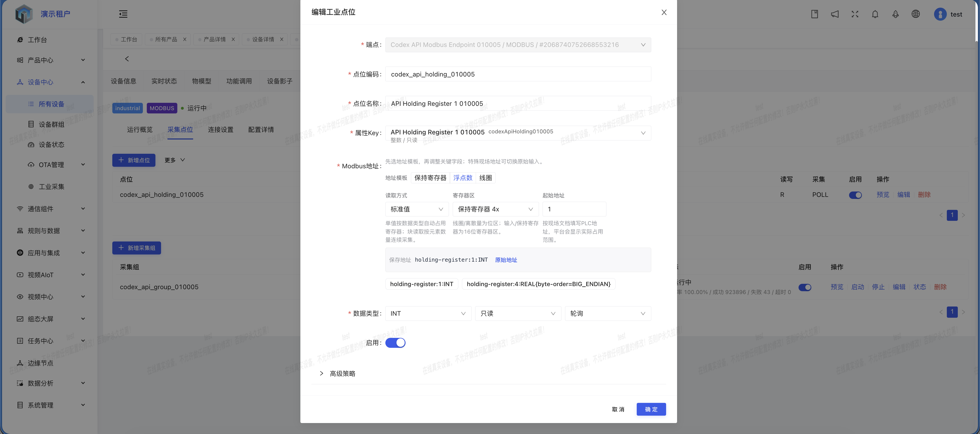Switch to the 实时状态 tab
The height and width of the screenshot is (434, 980).
point(164,81)
